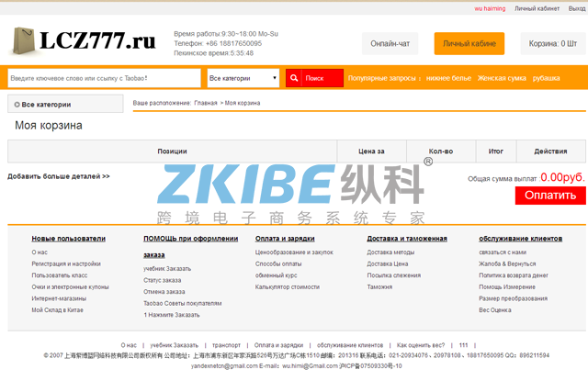Open О нас under Новые пользователи

40,252
